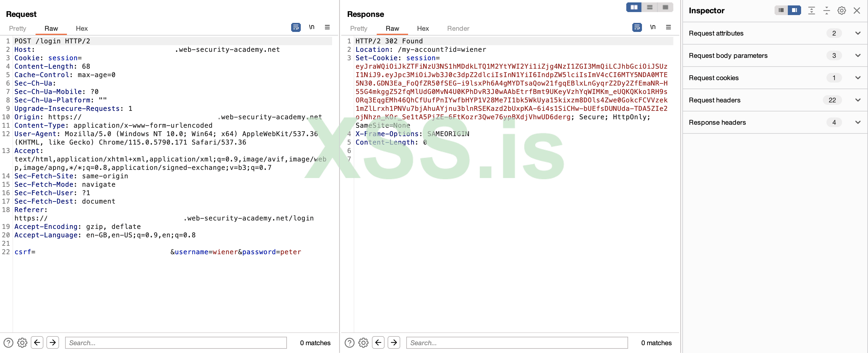
Task: Toggle word wrap icon in Response pane
Action: (637, 27)
